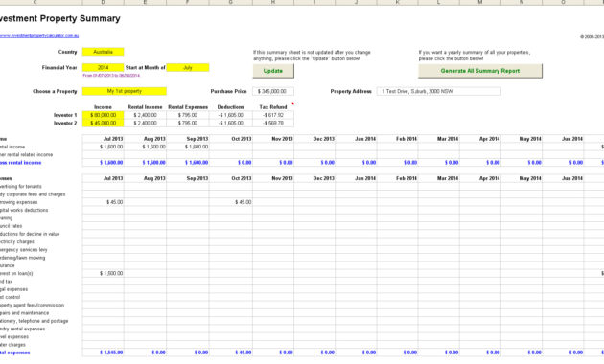Screen dimensions: 604x364
Task: Click Deductions for decline in value label
Action: [x=30, y=234]
